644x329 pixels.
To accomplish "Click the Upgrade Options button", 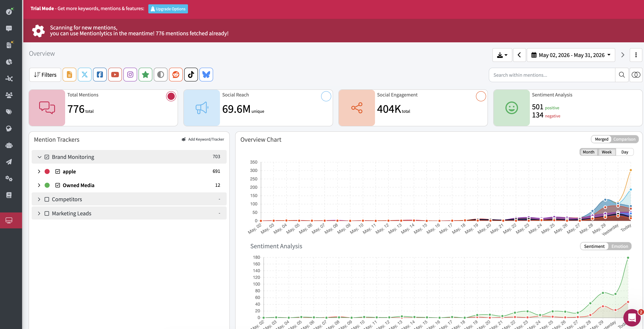I will 168,9.
